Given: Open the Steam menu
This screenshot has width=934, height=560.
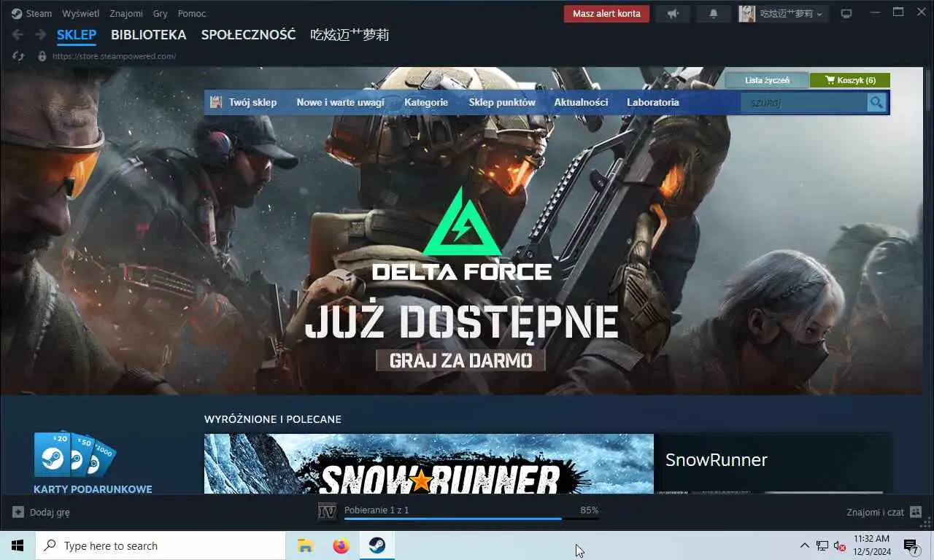Looking at the screenshot, I should pyautogui.click(x=39, y=13).
